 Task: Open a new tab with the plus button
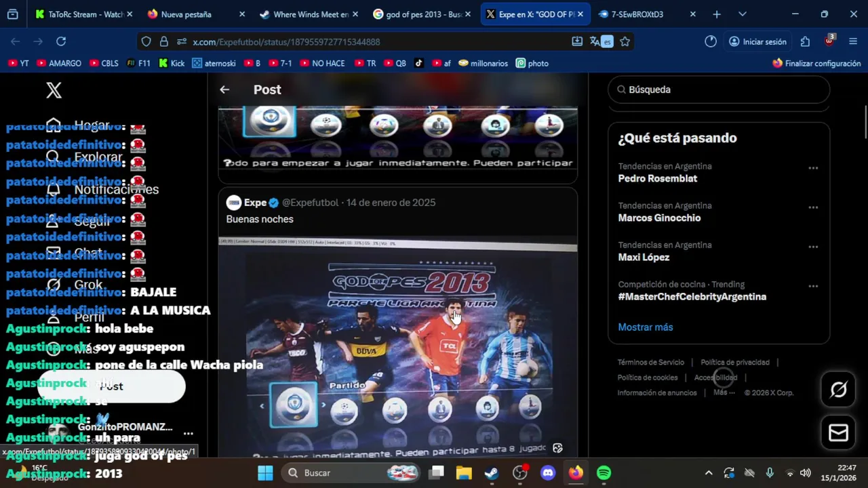[x=717, y=14]
